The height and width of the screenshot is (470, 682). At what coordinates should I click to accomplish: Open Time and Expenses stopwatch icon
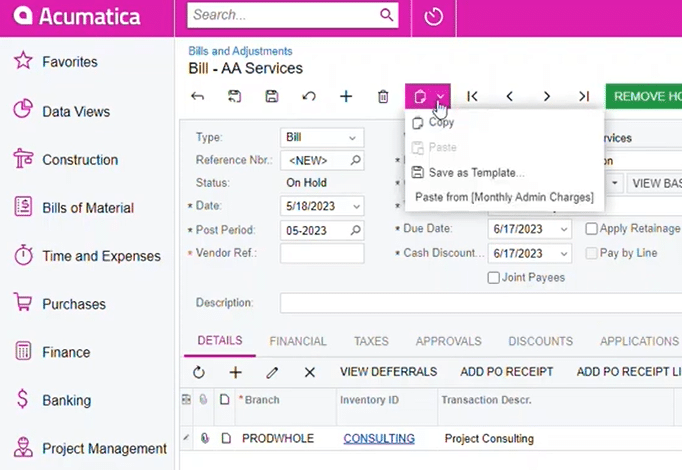[23, 255]
